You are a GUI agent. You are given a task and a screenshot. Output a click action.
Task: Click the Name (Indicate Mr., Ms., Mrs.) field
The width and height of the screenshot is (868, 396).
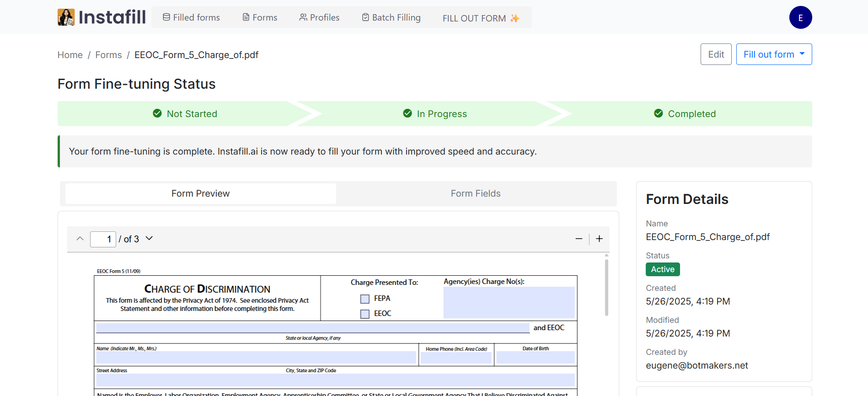point(256,358)
